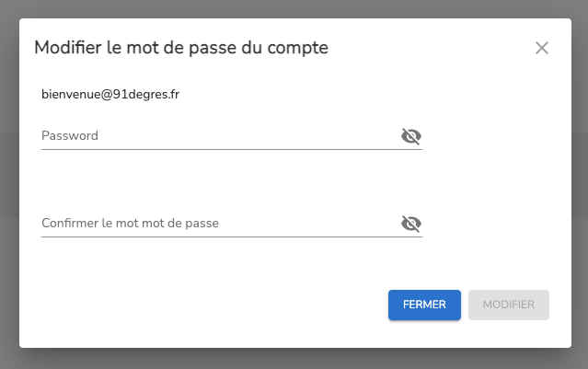588x369 pixels.
Task: Show password characters in the second field
Action: [x=411, y=224]
